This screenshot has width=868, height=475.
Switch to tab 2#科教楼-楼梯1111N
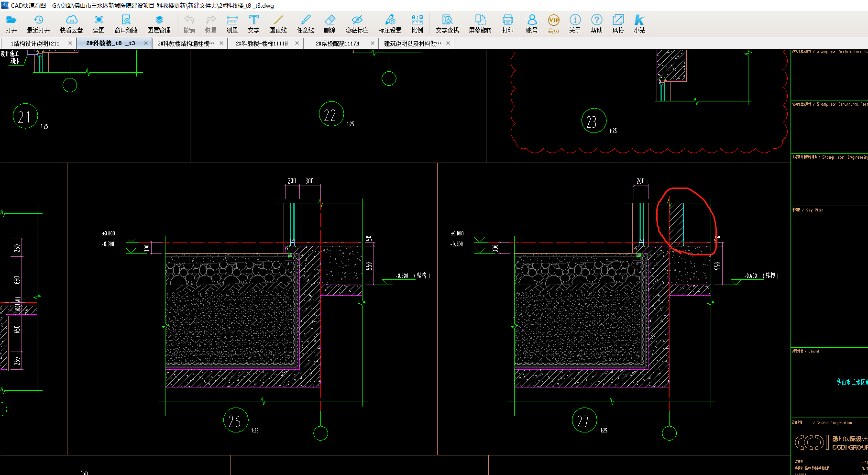click(x=262, y=44)
